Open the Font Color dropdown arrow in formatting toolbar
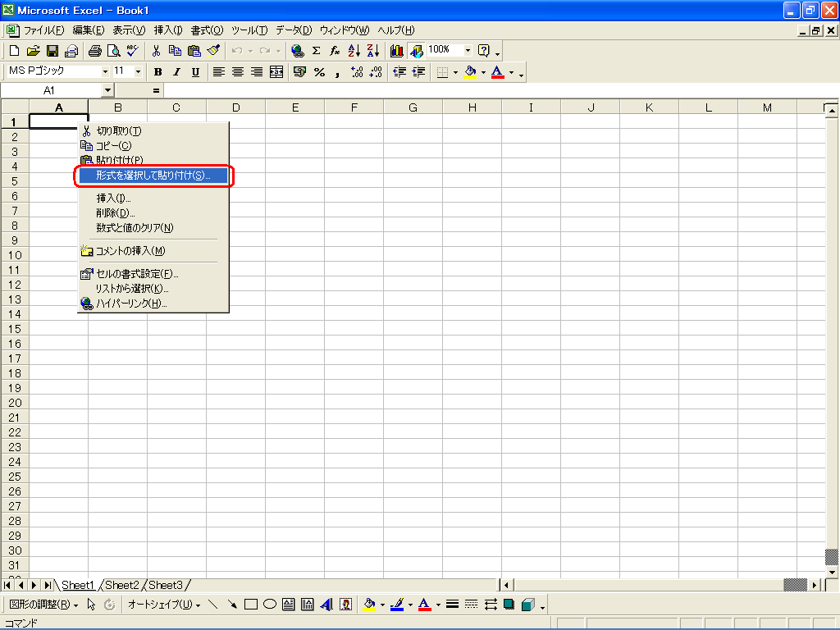This screenshot has height=630, width=840. pyautogui.click(x=511, y=72)
